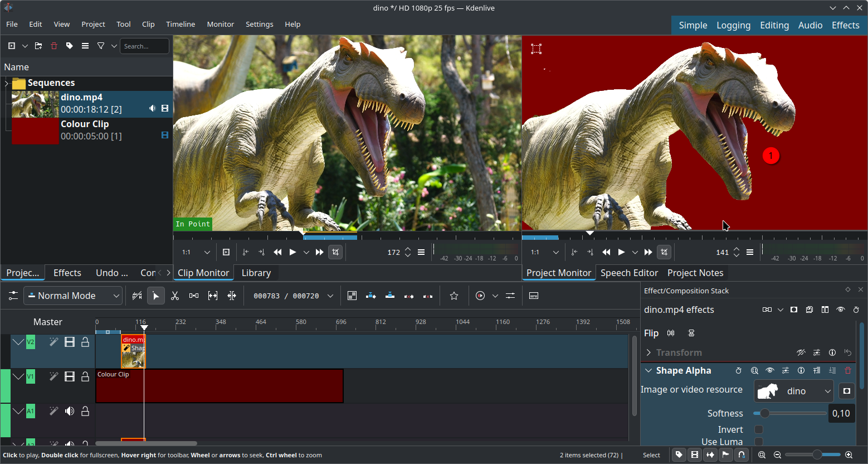Select the spacer tool in timeline toolbar
Viewport: 868px width, 464px height.
(x=194, y=296)
